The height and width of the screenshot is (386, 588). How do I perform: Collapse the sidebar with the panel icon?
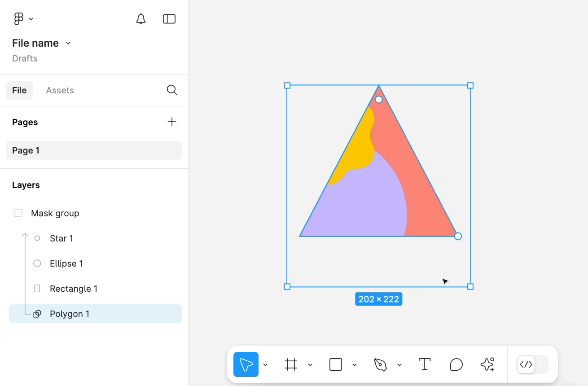coord(169,19)
